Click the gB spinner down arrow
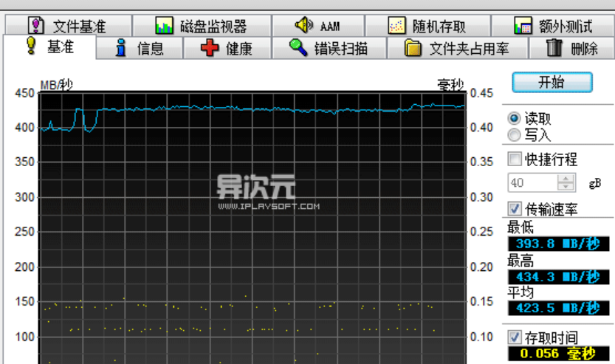The image size is (615, 364). [x=566, y=187]
